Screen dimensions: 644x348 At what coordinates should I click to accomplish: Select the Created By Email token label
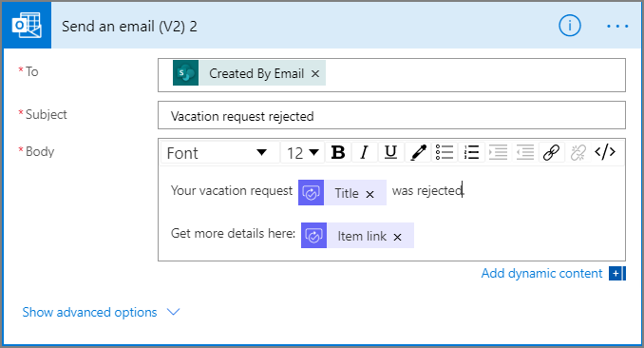(256, 73)
